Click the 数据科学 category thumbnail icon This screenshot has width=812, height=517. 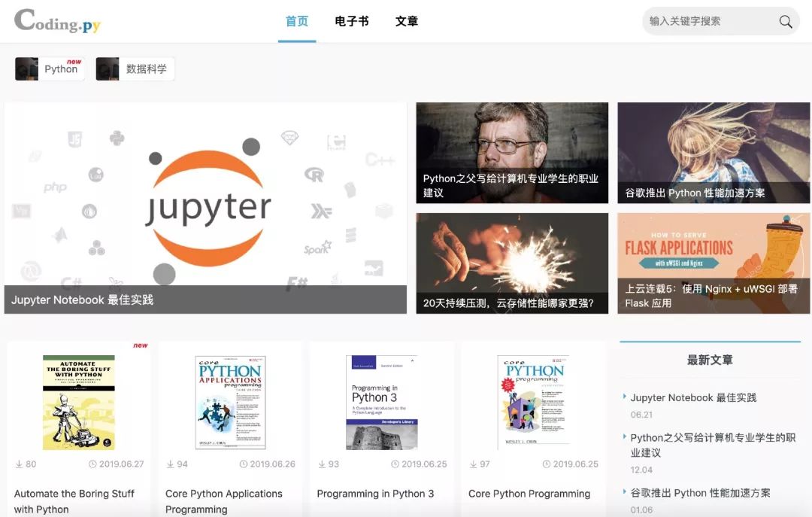[108, 69]
